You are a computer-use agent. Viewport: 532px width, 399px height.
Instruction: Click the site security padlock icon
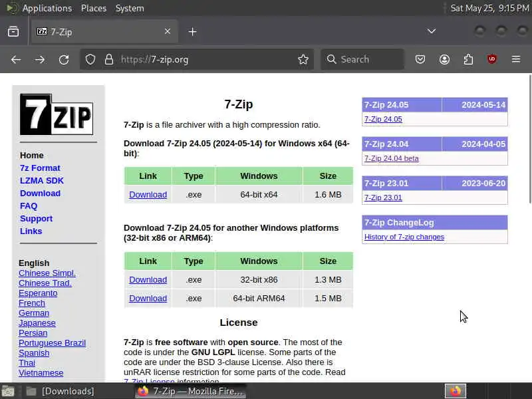(x=108, y=59)
